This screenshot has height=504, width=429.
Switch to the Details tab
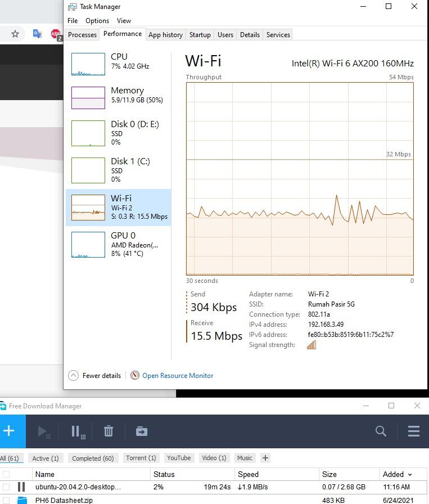[x=250, y=35]
